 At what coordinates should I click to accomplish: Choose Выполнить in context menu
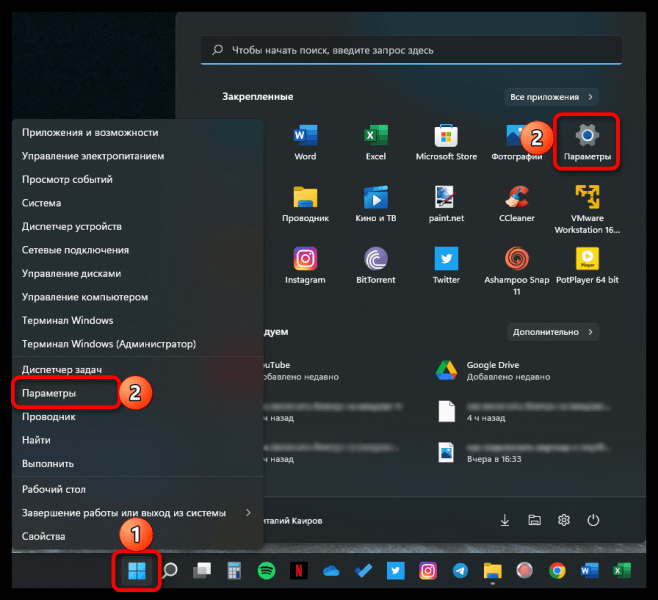137,464
